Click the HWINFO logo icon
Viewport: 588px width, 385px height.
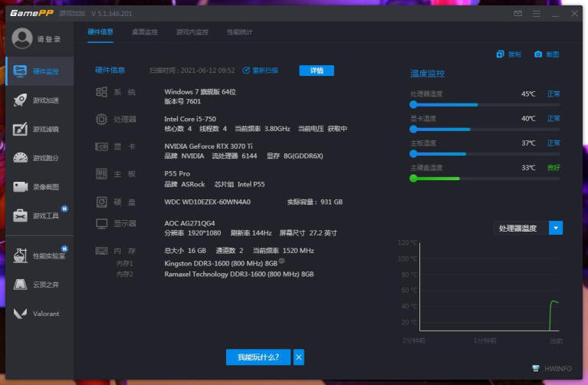[x=536, y=368]
